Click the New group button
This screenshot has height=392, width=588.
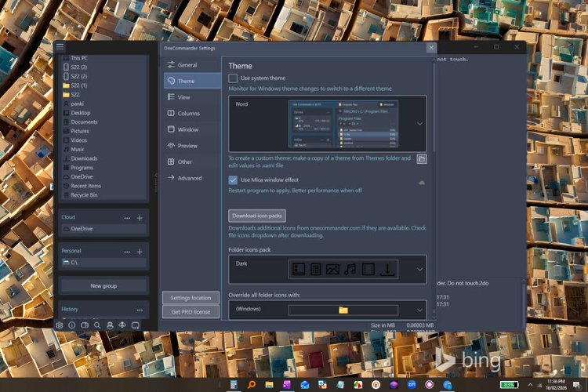(103, 286)
